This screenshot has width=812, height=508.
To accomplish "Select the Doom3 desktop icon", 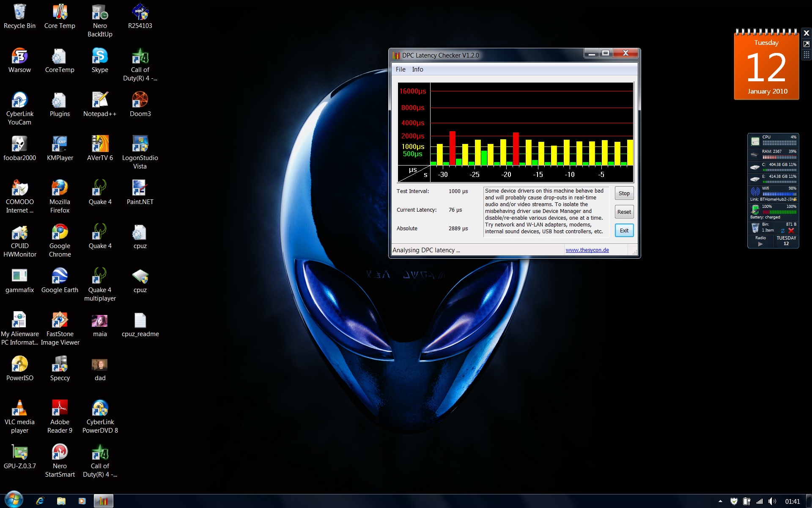I will (x=140, y=105).
